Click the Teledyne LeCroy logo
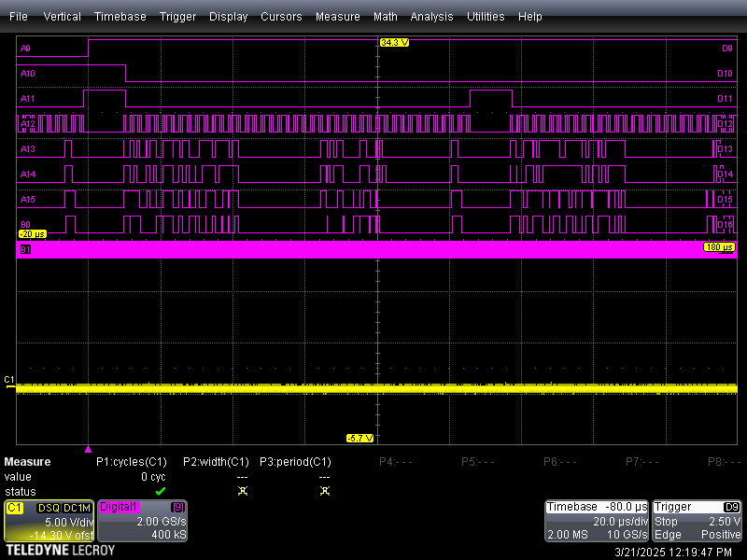747x560 pixels. [60, 551]
